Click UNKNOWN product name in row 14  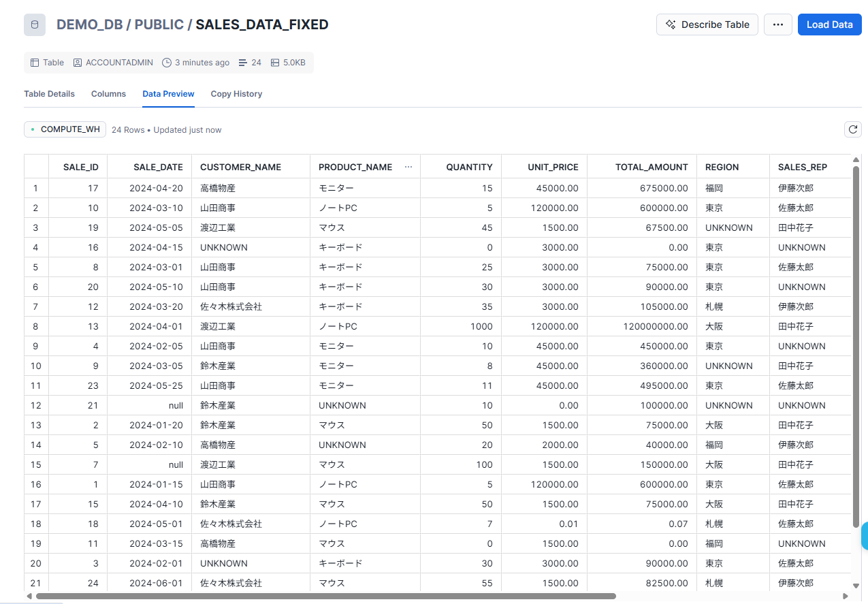coord(365,445)
